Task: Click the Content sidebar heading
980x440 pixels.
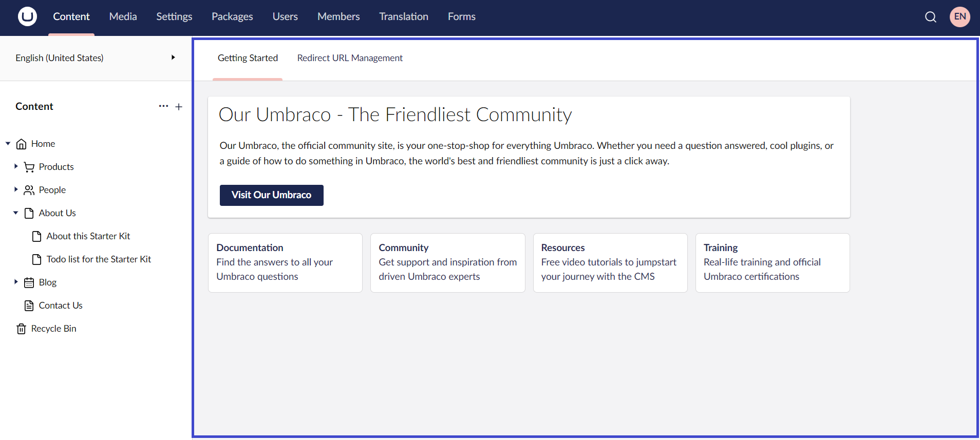Action: pos(34,106)
